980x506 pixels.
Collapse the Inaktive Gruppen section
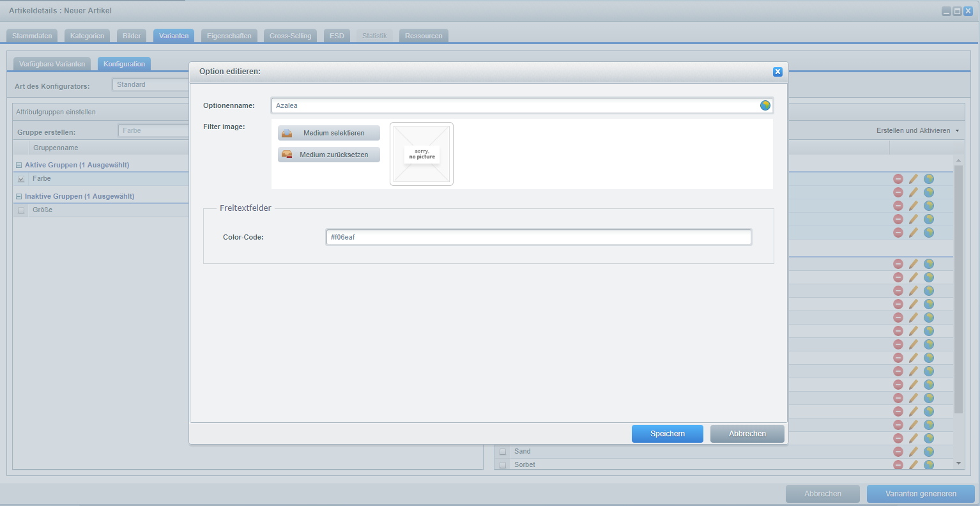19,196
